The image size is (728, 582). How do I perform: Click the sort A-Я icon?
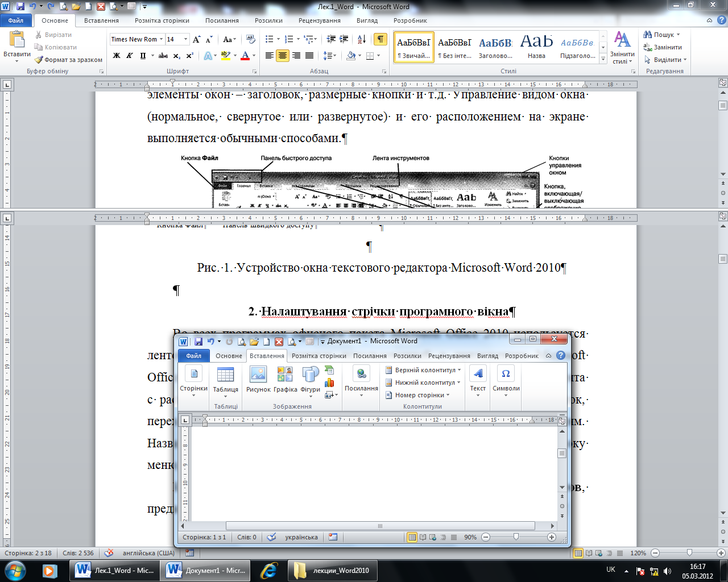tap(362, 39)
